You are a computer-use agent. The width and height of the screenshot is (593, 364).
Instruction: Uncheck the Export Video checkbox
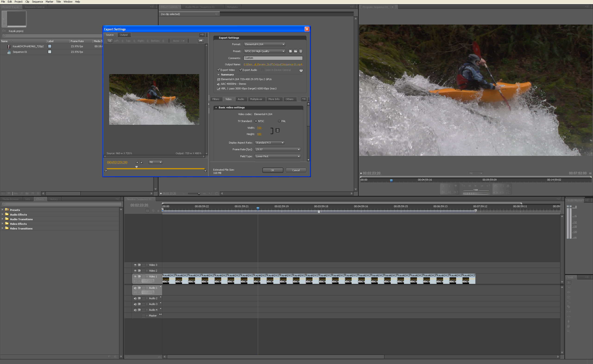[x=219, y=70]
